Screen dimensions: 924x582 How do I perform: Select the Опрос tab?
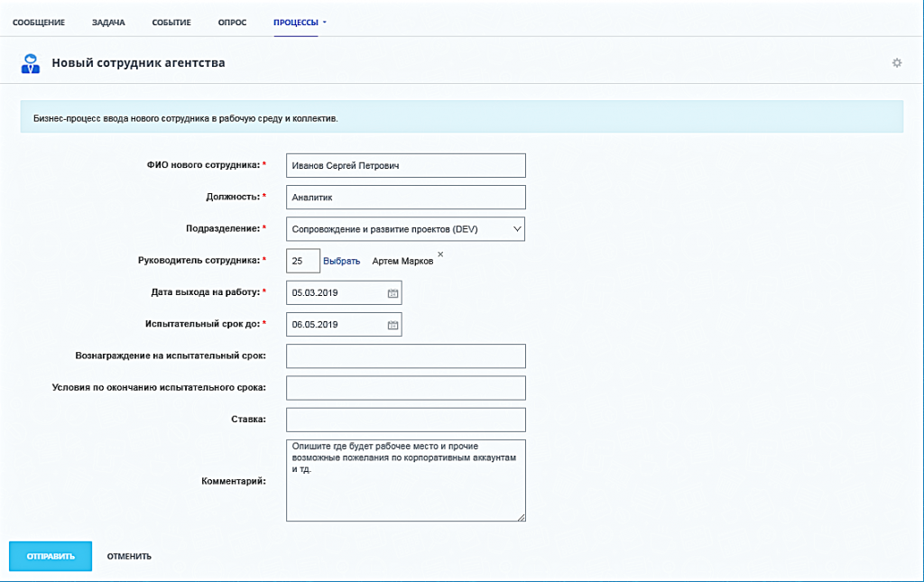[x=232, y=23]
